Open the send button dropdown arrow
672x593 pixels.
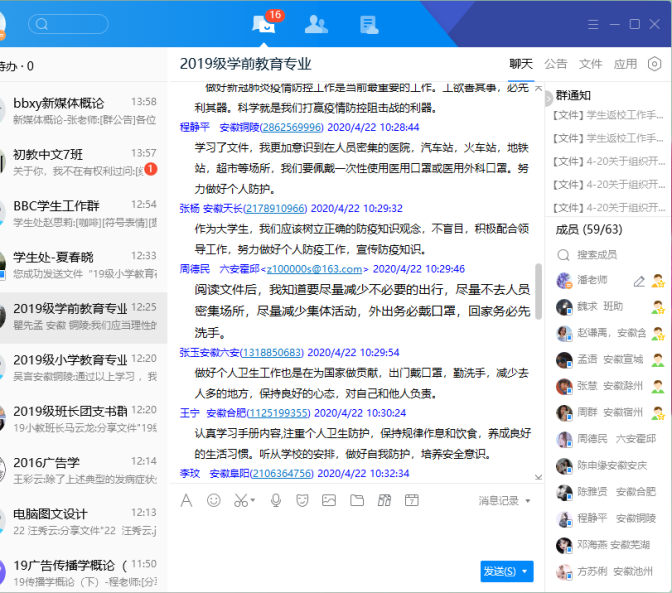pyautogui.click(x=525, y=571)
